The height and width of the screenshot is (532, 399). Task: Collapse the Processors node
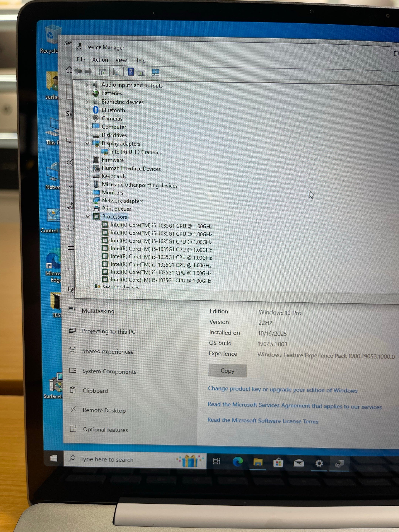pos(88,216)
